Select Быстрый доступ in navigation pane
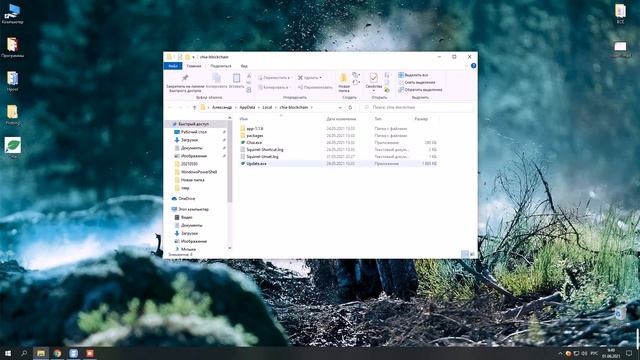 [193, 124]
